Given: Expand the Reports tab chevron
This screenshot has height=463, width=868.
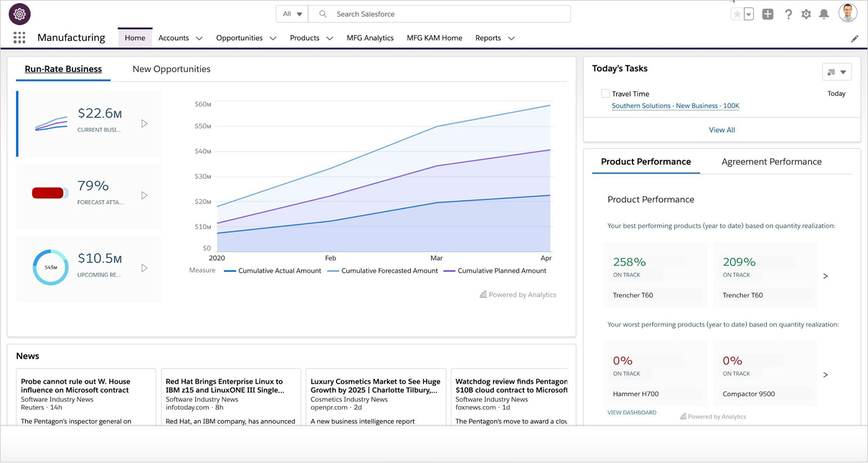Looking at the screenshot, I should click(x=511, y=38).
